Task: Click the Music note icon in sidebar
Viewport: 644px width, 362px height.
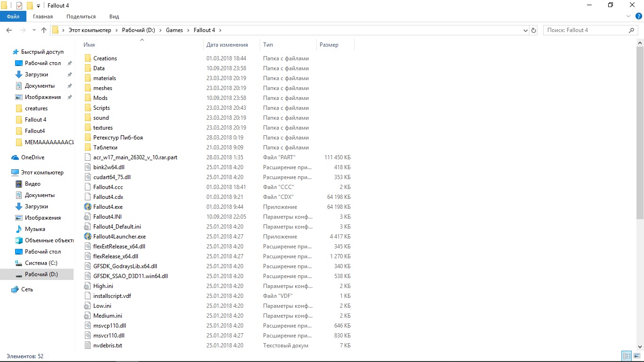Action: tap(19, 229)
